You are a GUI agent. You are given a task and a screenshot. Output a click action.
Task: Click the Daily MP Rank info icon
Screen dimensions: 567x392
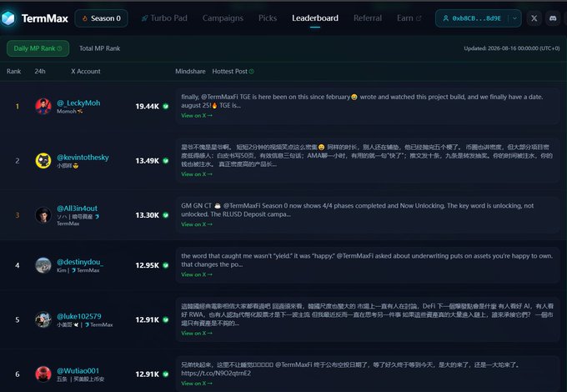point(59,48)
